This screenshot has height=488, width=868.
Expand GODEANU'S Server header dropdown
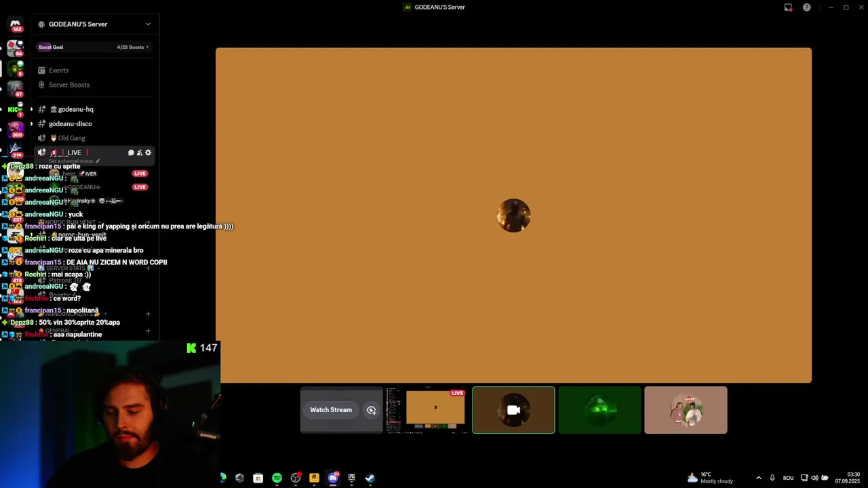point(148,24)
